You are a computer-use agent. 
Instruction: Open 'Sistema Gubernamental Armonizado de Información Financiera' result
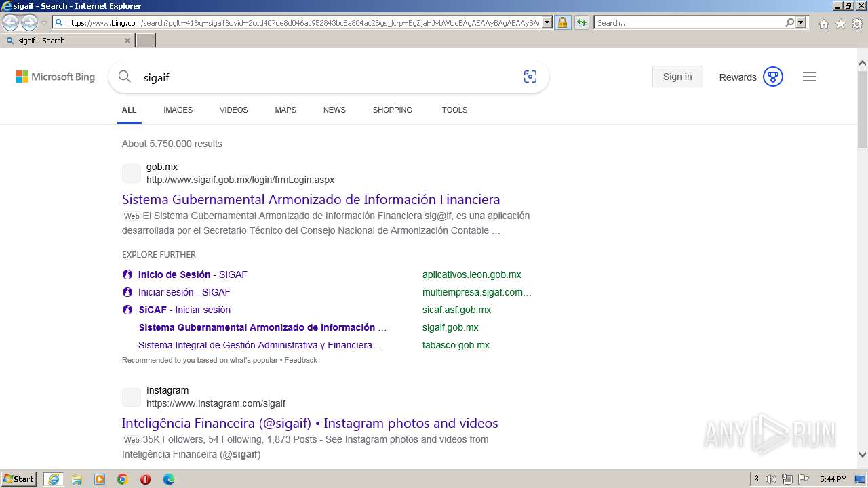point(311,199)
